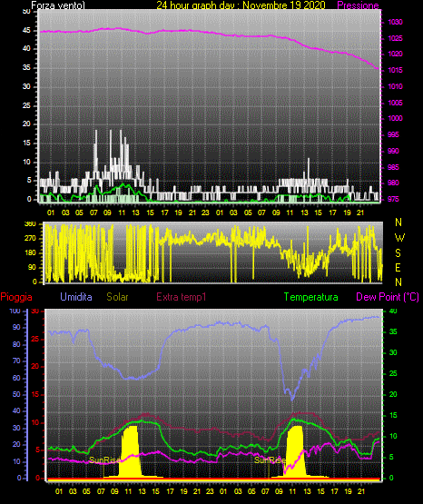Click pressure axis value 985
423x504 pixels.
pos(393,167)
